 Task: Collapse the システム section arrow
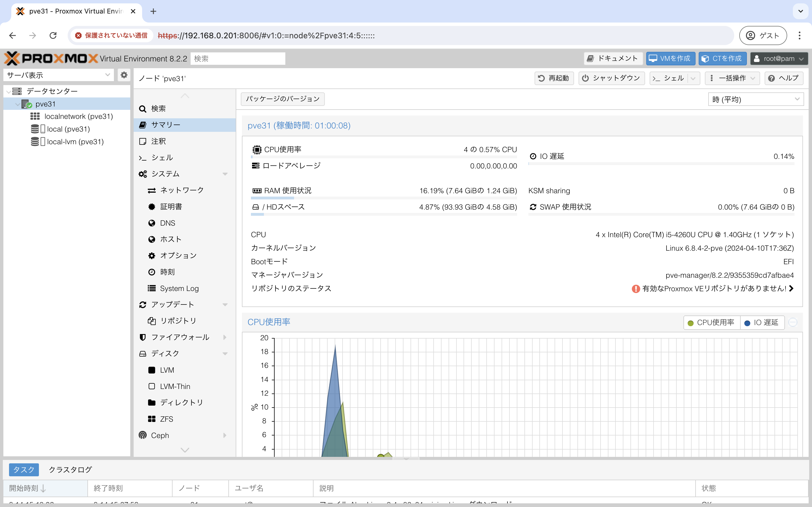[x=225, y=174]
